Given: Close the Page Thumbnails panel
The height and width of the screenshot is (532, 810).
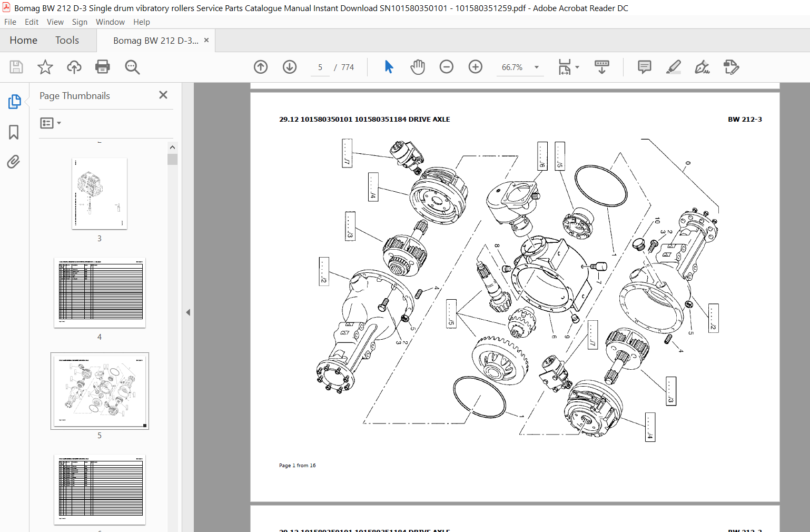Looking at the screenshot, I should click(x=163, y=95).
